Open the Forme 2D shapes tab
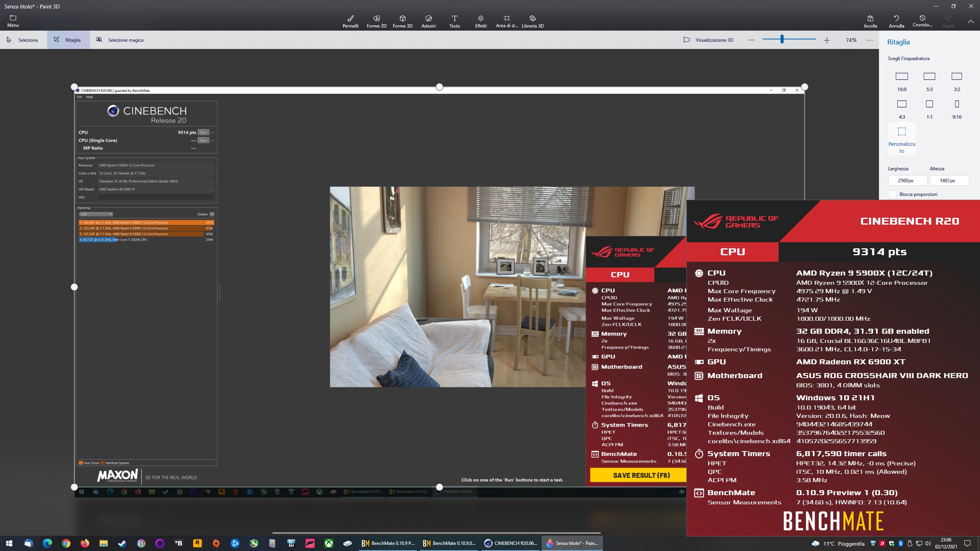The image size is (980, 551). point(376,21)
